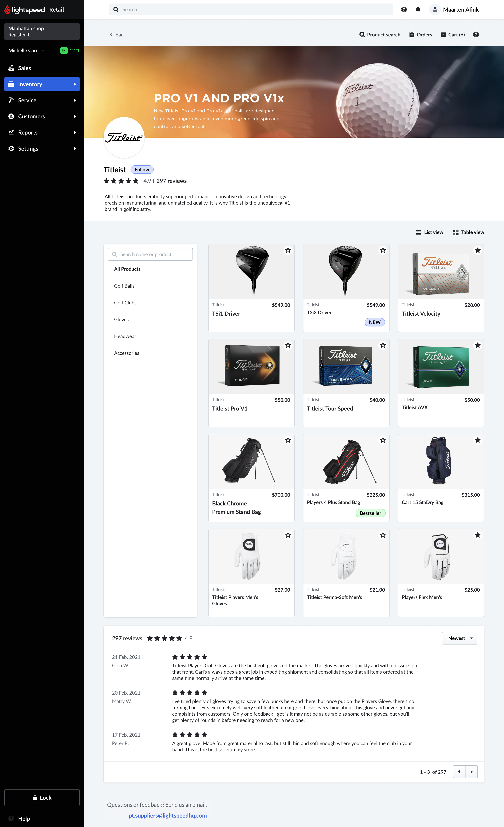Viewport: 504px width, 827px height.
Task: Follow the Titleist brand
Action: 142,170
